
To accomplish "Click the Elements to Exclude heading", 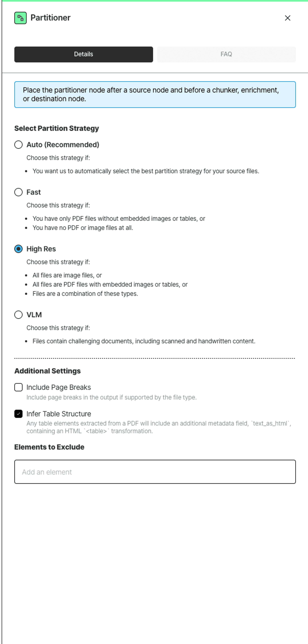I will click(x=49, y=447).
